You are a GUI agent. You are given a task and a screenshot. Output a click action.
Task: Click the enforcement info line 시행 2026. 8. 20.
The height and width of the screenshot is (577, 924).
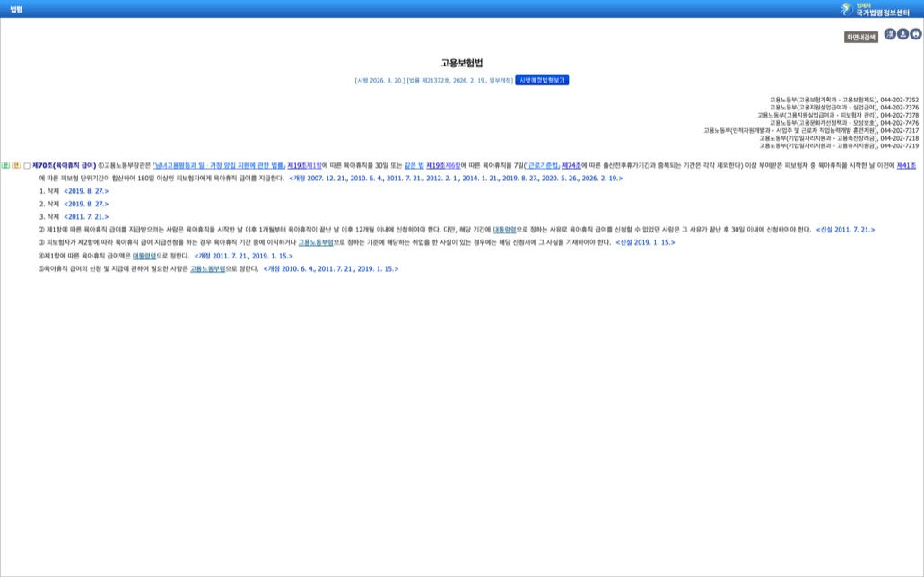click(x=433, y=80)
